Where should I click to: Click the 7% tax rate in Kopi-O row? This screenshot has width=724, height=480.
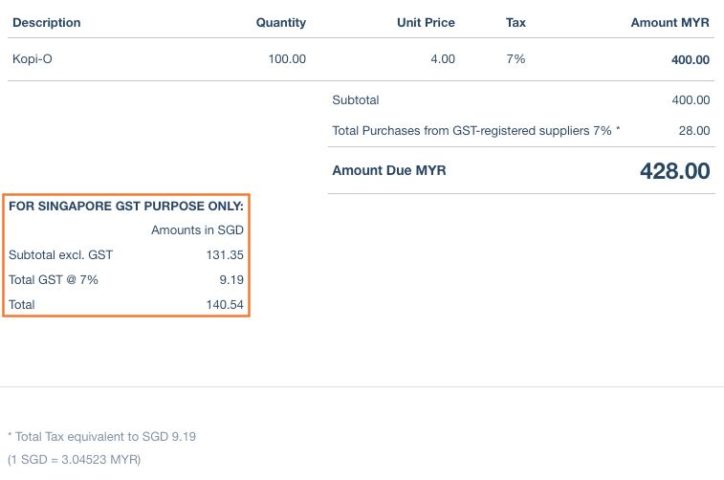[516, 59]
